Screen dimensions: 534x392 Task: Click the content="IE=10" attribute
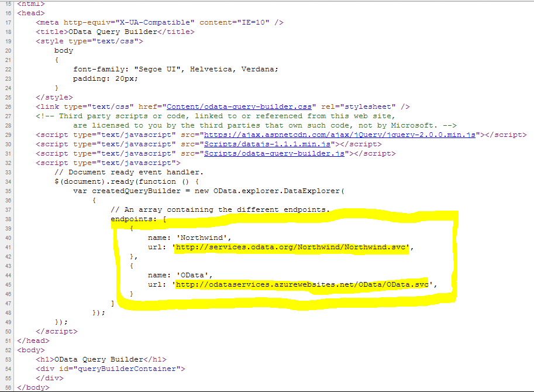235,22
